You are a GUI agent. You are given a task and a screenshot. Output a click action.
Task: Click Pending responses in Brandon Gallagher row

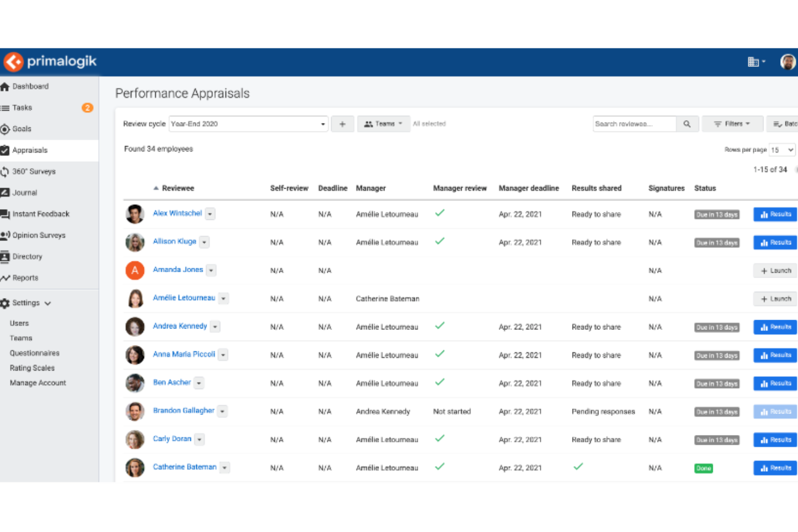coord(603,411)
